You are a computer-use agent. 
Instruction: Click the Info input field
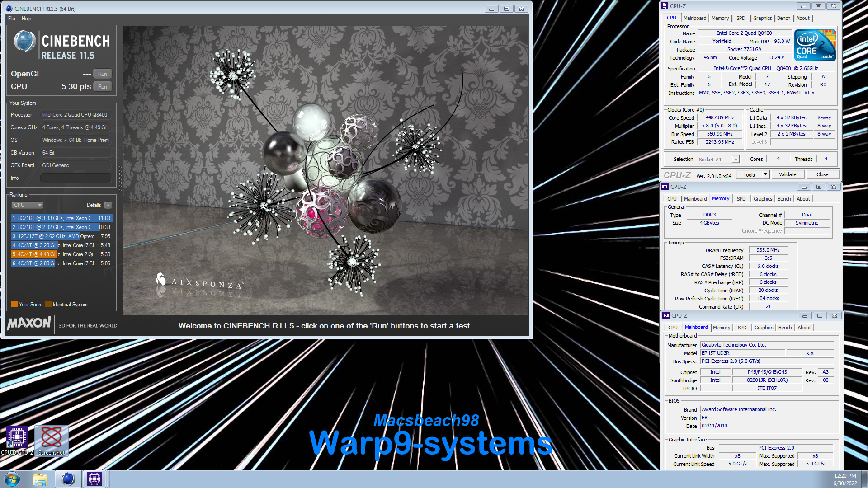pyautogui.click(x=75, y=178)
